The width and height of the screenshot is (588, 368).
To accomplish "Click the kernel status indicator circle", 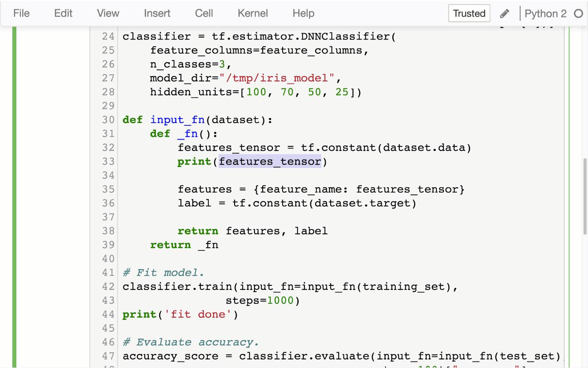I will 578,14.
